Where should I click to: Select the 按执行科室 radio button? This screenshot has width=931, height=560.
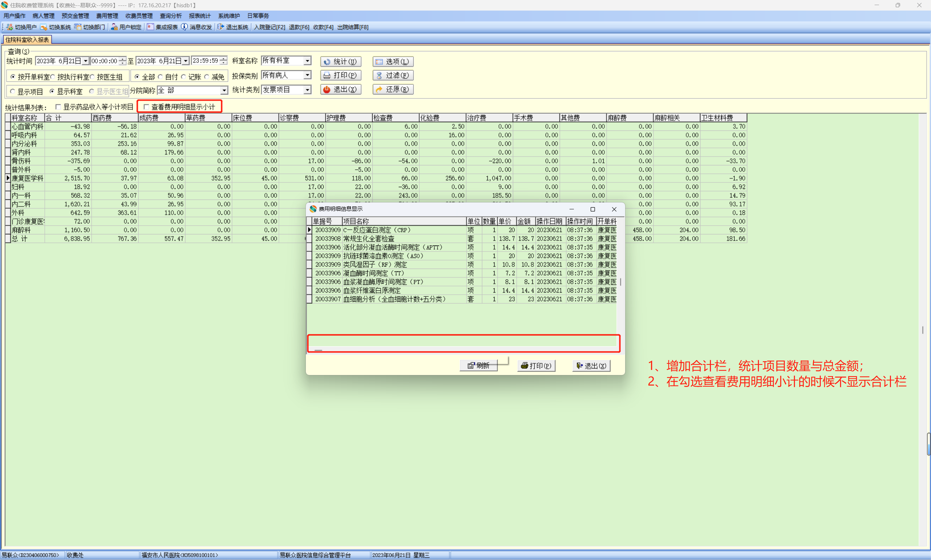(53, 77)
